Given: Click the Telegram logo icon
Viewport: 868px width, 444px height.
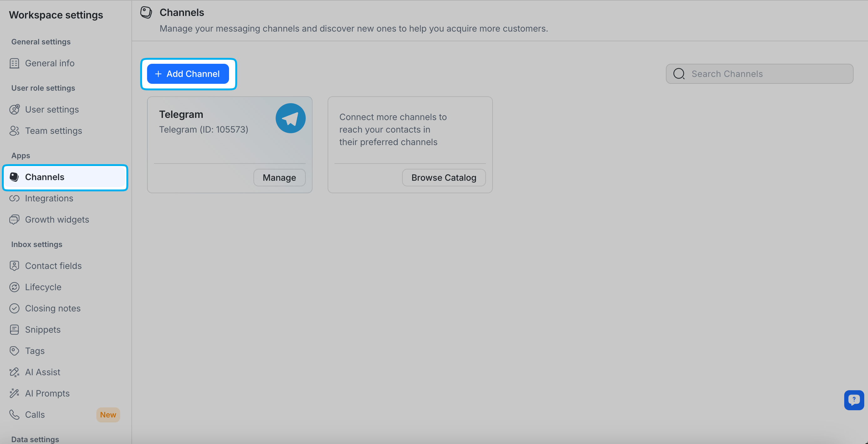Looking at the screenshot, I should tap(290, 118).
